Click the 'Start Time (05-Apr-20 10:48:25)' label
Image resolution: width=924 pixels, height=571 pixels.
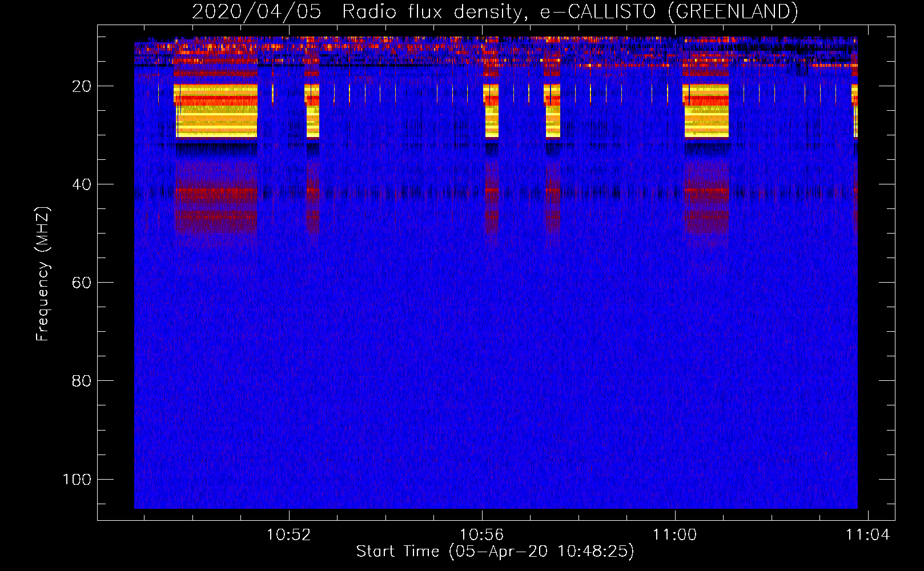(x=495, y=552)
